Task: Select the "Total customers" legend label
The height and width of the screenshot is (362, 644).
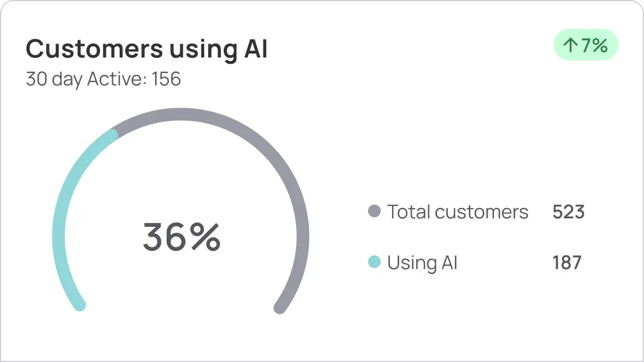Action: tap(457, 211)
